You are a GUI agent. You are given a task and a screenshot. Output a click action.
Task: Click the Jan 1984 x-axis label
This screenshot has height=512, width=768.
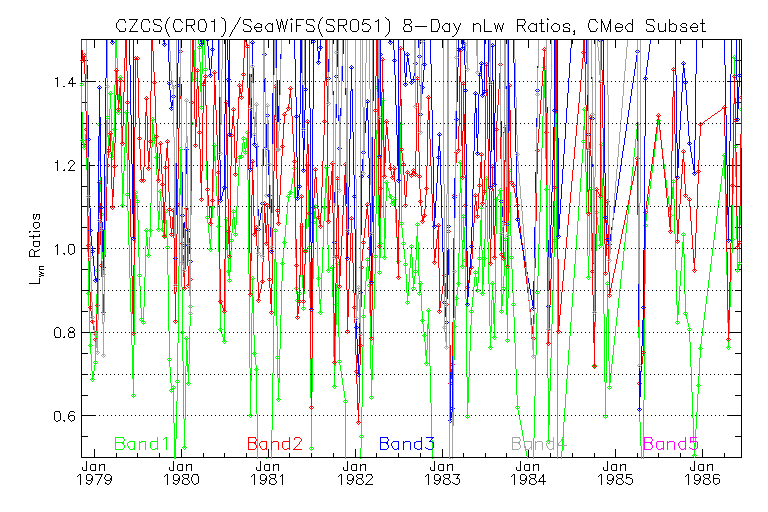pyautogui.click(x=528, y=473)
